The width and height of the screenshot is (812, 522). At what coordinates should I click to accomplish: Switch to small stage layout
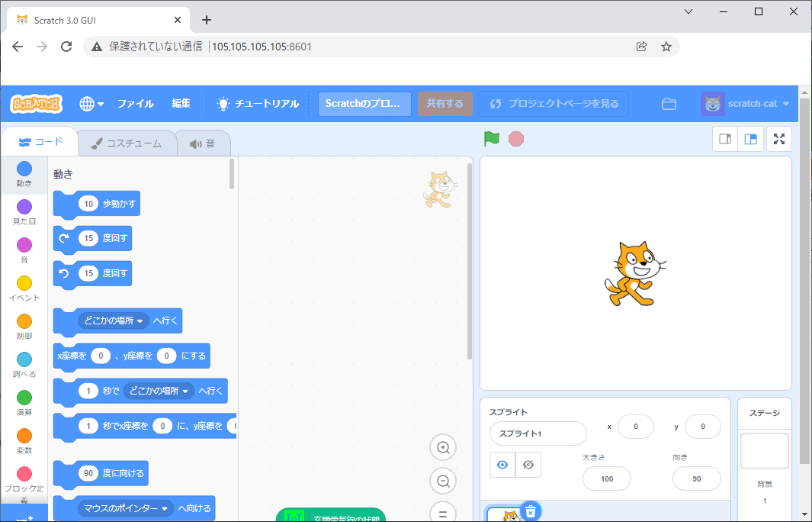[x=725, y=139]
